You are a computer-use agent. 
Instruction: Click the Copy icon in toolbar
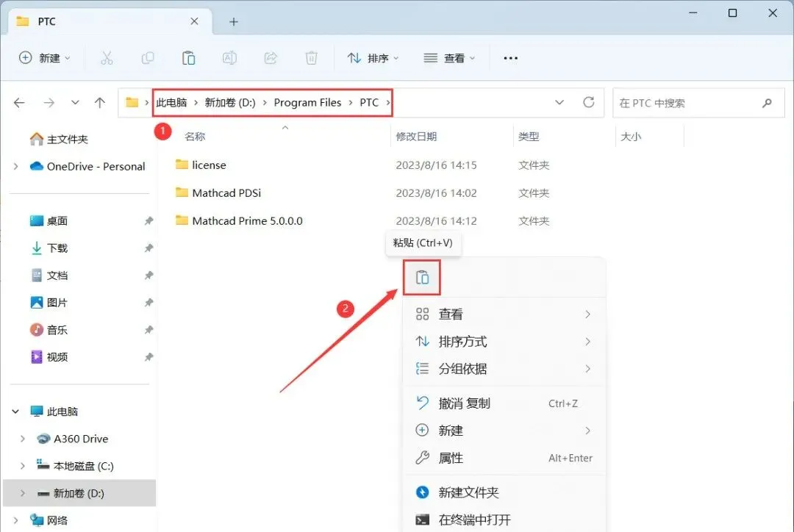pos(147,58)
